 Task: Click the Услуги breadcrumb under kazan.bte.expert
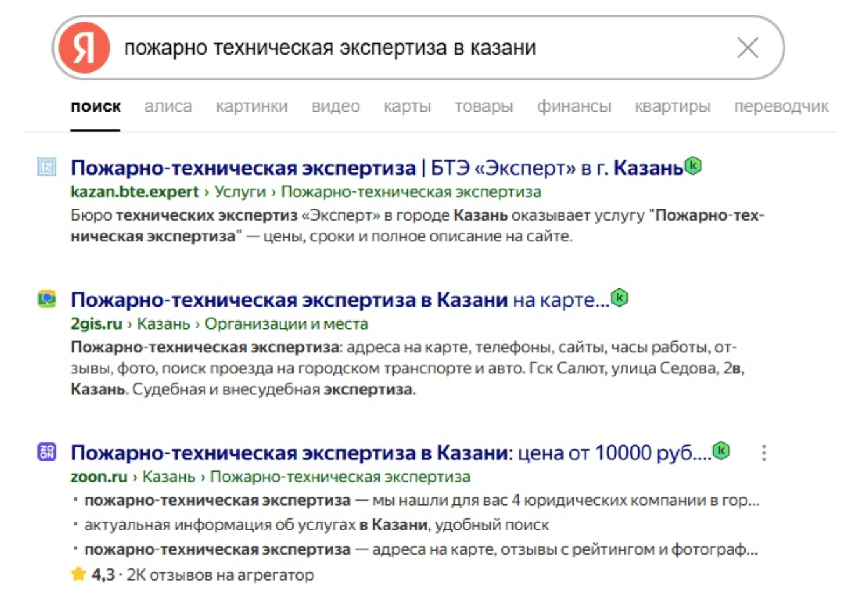(x=240, y=192)
